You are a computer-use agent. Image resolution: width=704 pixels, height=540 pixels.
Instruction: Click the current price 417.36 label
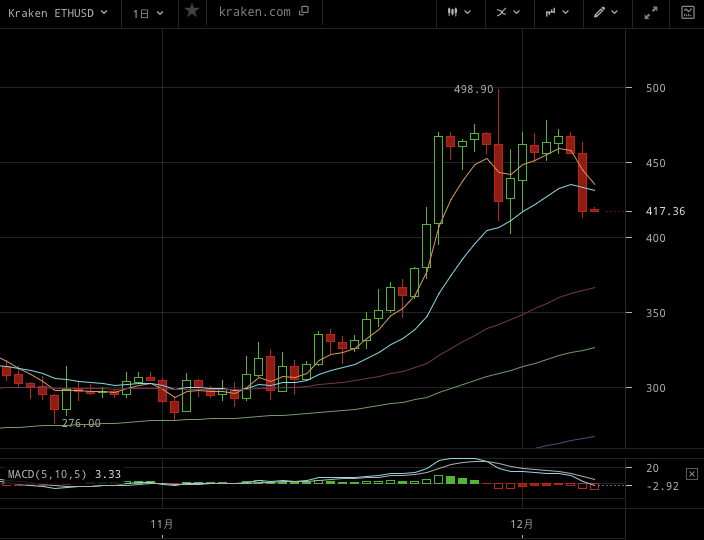pos(665,211)
